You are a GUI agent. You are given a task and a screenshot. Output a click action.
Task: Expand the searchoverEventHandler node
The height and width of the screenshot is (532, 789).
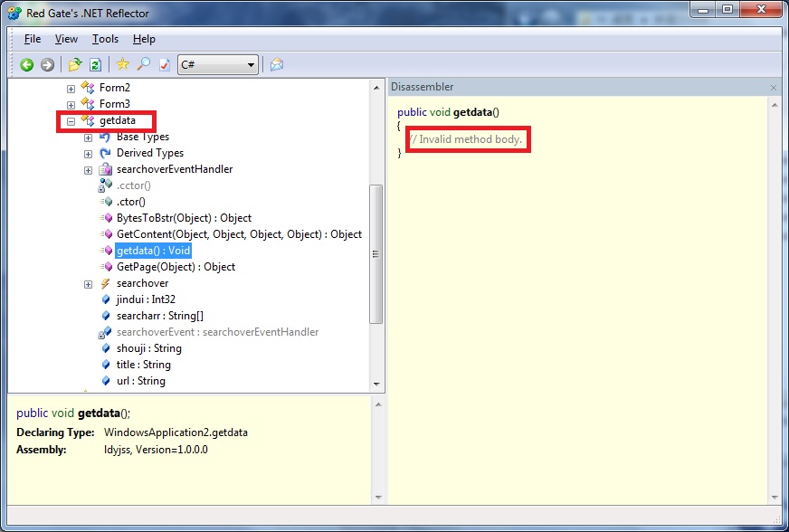tap(88, 171)
